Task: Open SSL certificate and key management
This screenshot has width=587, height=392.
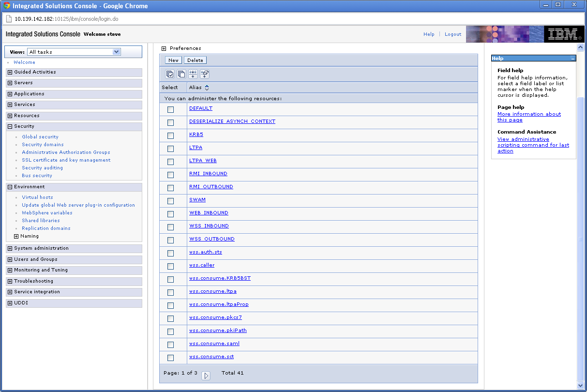Action: click(66, 160)
